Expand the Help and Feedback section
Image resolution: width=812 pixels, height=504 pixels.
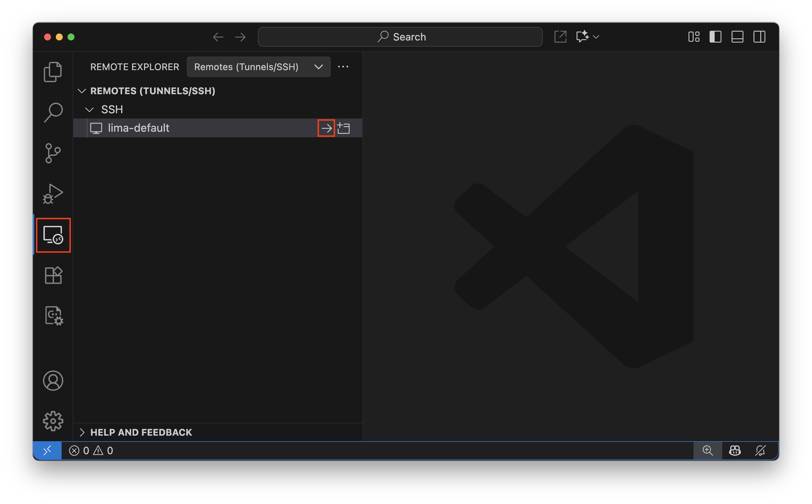[141, 432]
